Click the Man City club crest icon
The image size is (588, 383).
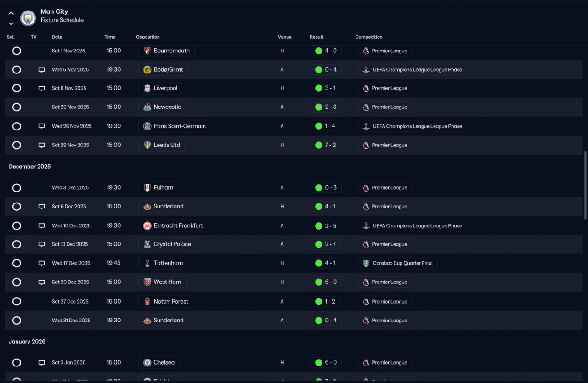tap(28, 18)
